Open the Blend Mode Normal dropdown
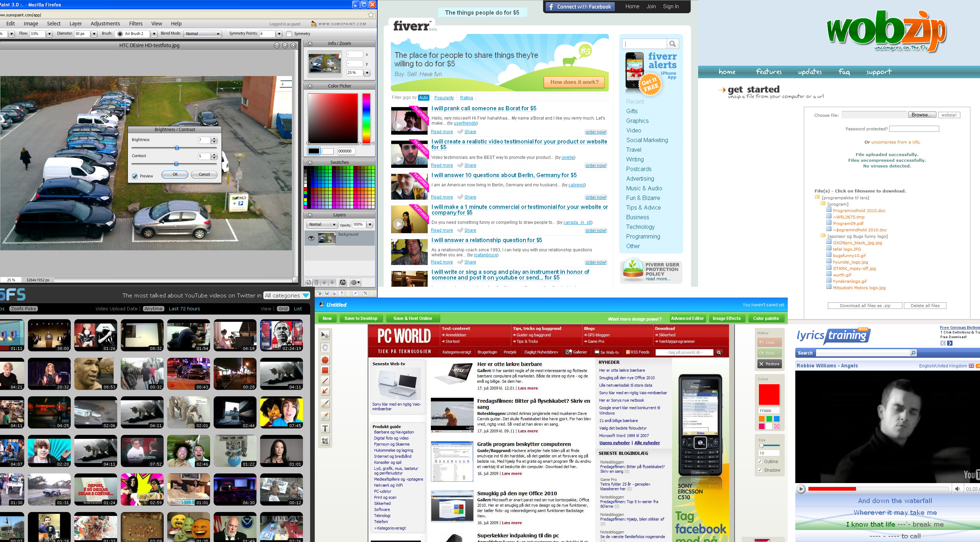This screenshot has height=542, width=980. [x=203, y=34]
